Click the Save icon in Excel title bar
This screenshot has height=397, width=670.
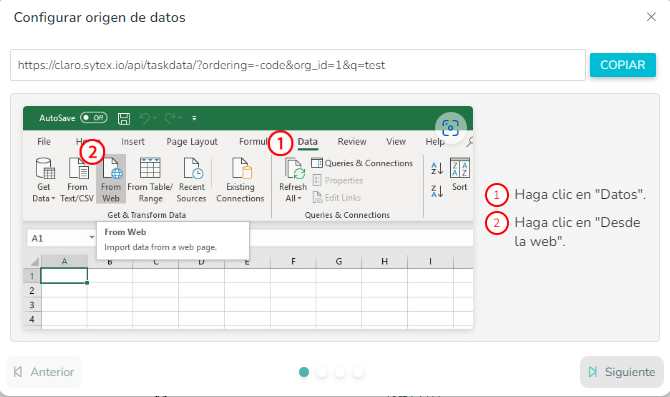pos(124,118)
